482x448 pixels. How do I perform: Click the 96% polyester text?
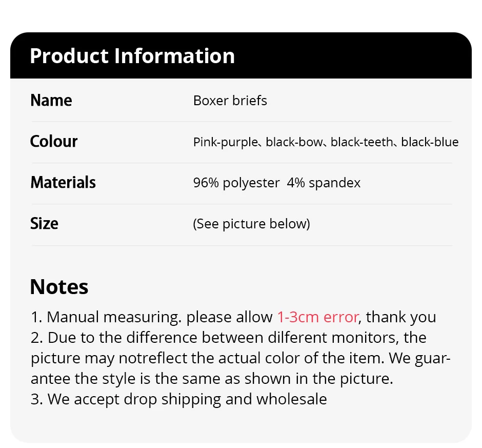pyautogui.click(x=236, y=183)
